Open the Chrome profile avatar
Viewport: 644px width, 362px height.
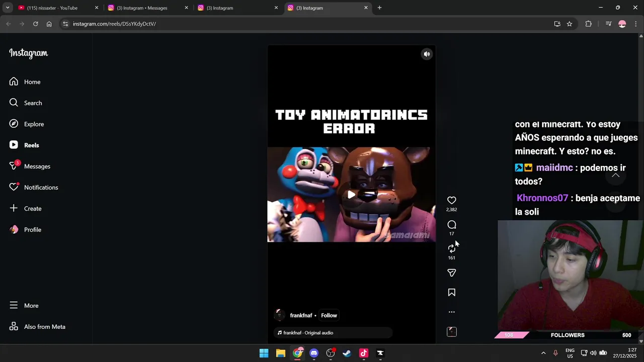[622, 24]
